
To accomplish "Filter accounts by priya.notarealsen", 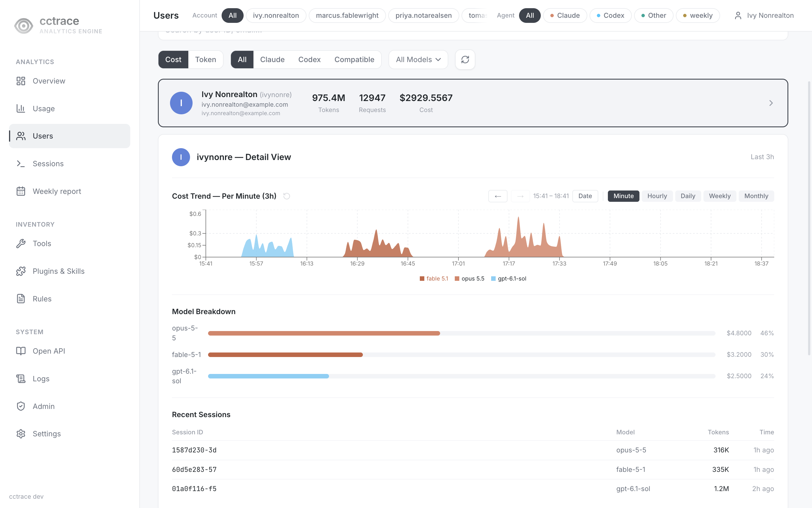I will pyautogui.click(x=423, y=16).
